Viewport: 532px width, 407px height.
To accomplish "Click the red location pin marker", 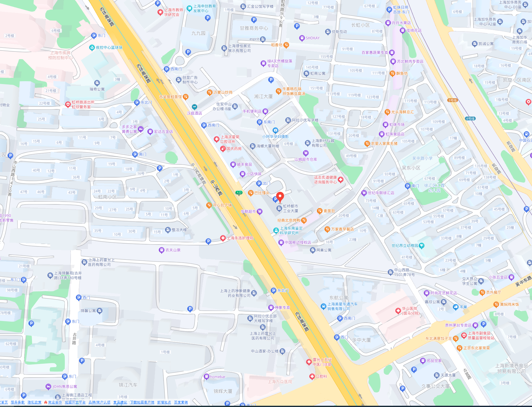I will [280, 197].
